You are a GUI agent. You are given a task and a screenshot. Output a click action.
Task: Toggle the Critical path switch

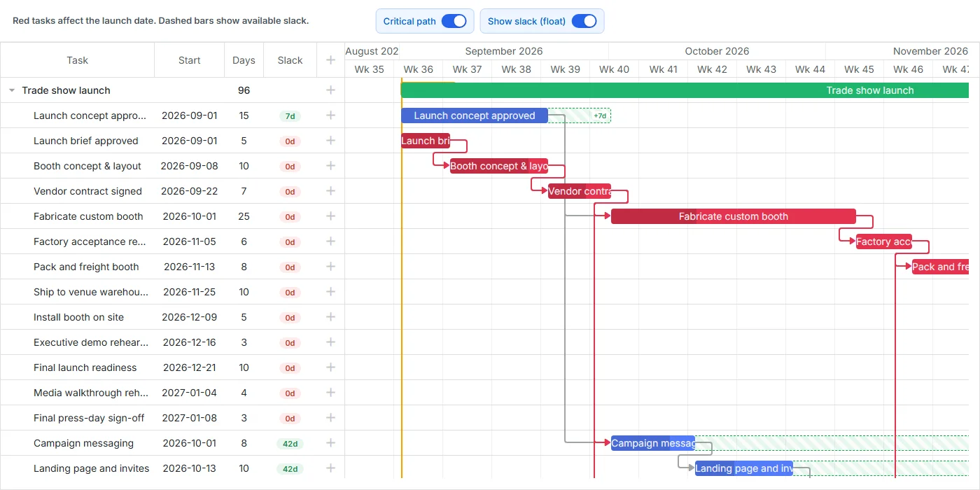point(454,21)
